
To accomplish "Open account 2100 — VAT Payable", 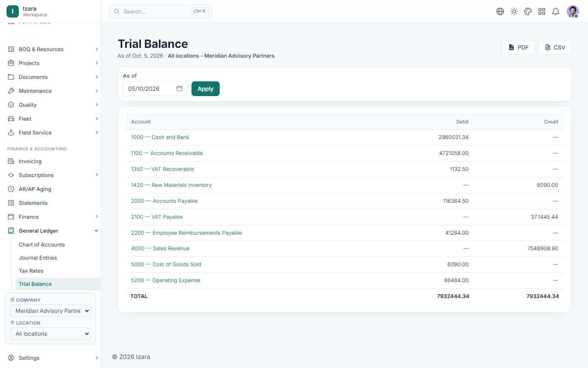I will 157,217.
